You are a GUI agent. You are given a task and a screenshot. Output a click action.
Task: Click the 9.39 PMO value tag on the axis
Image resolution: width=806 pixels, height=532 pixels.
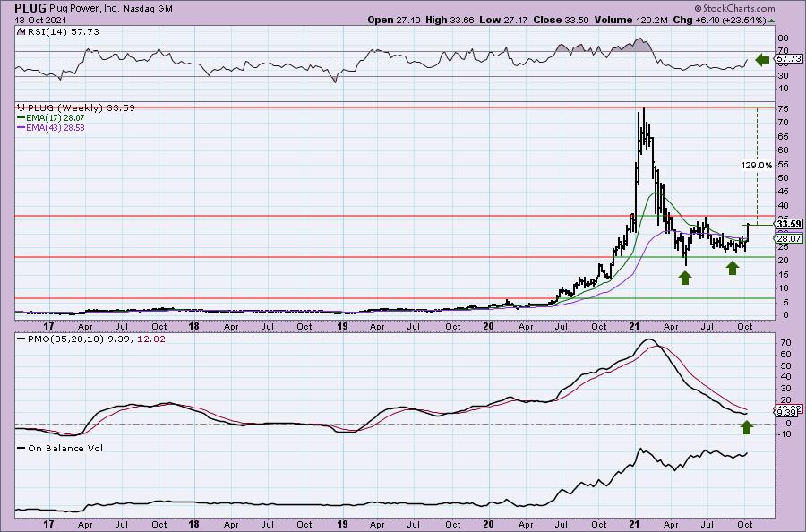coord(787,412)
